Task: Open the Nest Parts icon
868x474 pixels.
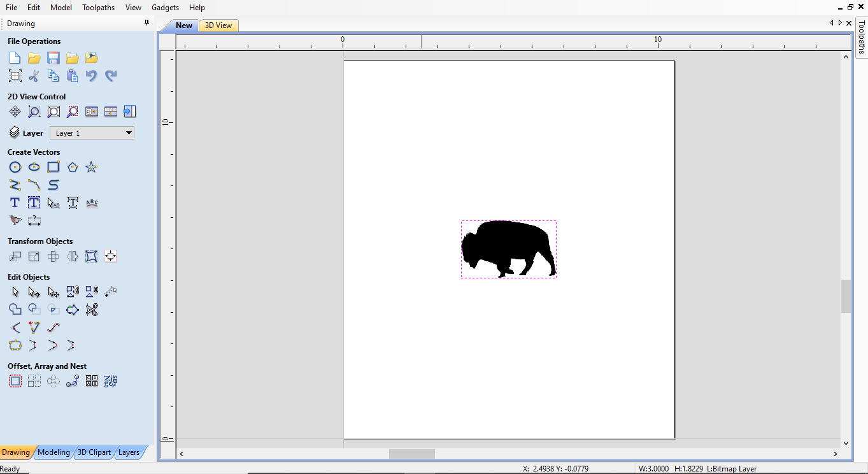Action: pyautogui.click(x=111, y=381)
